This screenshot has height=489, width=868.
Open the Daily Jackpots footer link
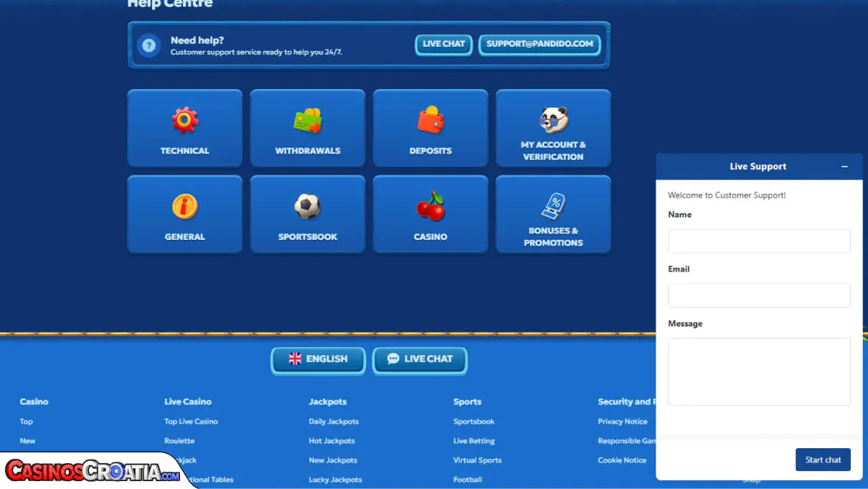tap(334, 422)
